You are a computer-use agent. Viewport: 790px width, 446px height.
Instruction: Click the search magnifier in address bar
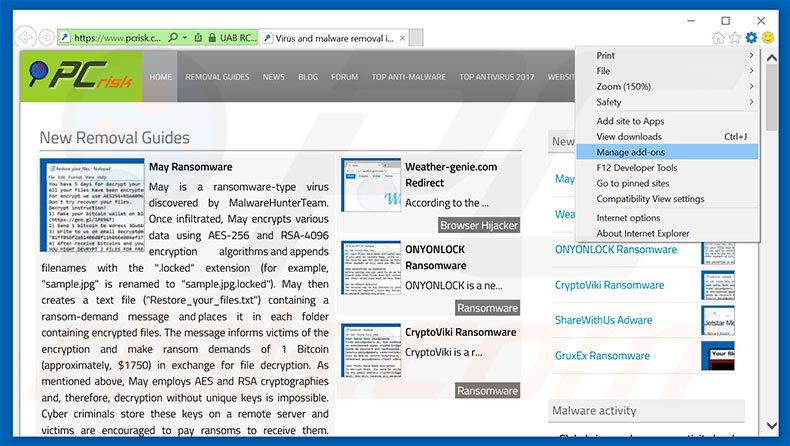point(173,37)
